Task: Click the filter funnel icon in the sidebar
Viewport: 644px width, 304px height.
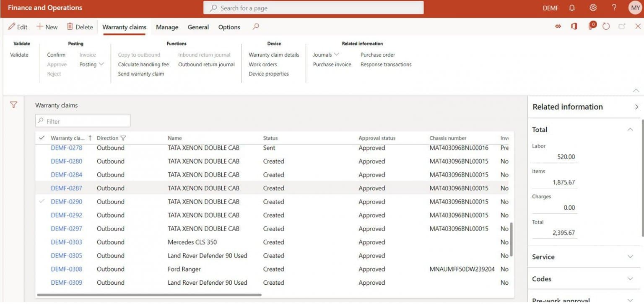Action: tap(13, 105)
